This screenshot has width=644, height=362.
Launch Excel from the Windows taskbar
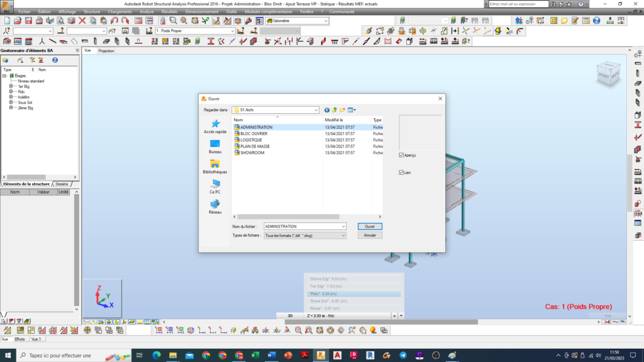click(x=254, y=356)
